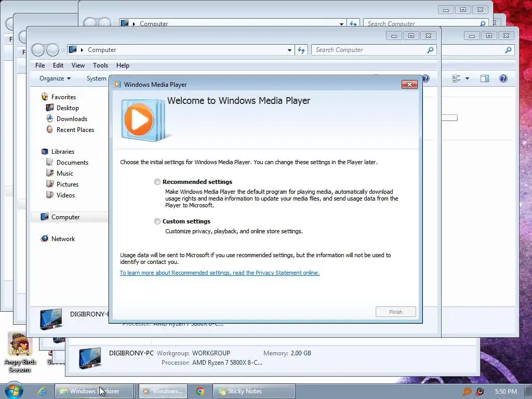This screenshot has height=399, width=532.
Task: Click Show desktop button at taskbar end
Action: point(528,391)
